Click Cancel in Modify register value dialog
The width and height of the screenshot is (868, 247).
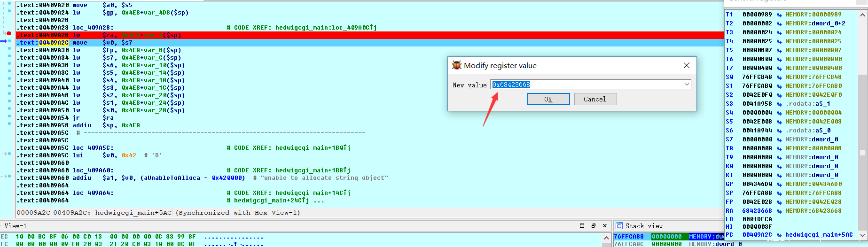tap(594, 99)
